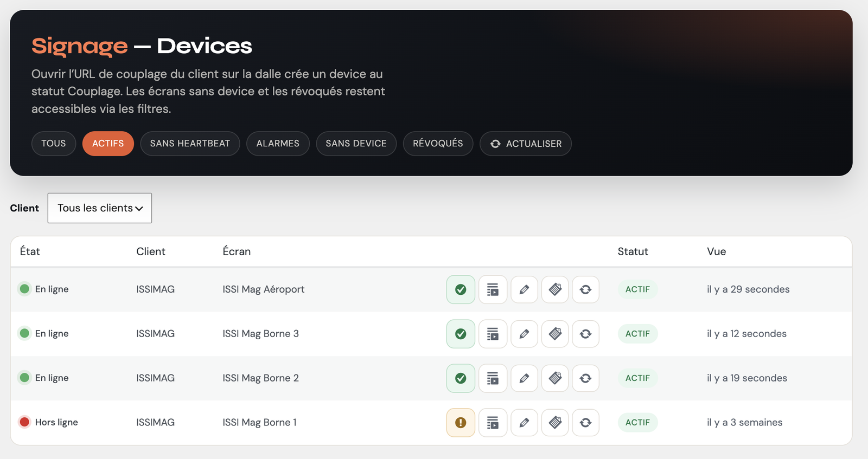The height and width of the screenshot is (459, 868).
Task: Show RÉVOQUÉS devices
Action: (x=438, y=144)
